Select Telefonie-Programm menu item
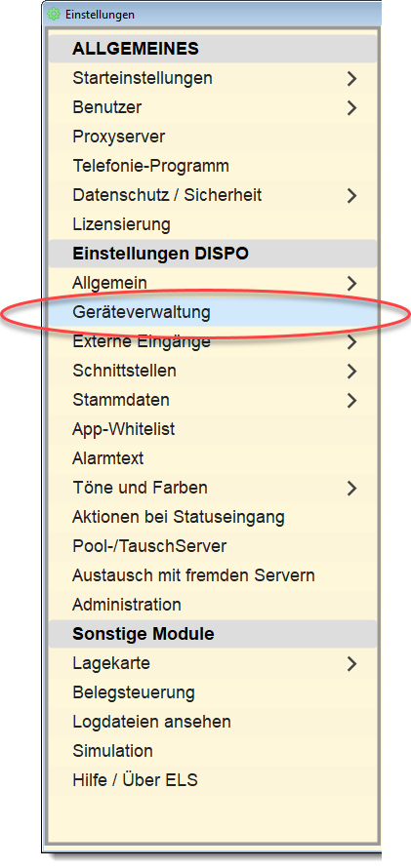 [x=213, y=166]
